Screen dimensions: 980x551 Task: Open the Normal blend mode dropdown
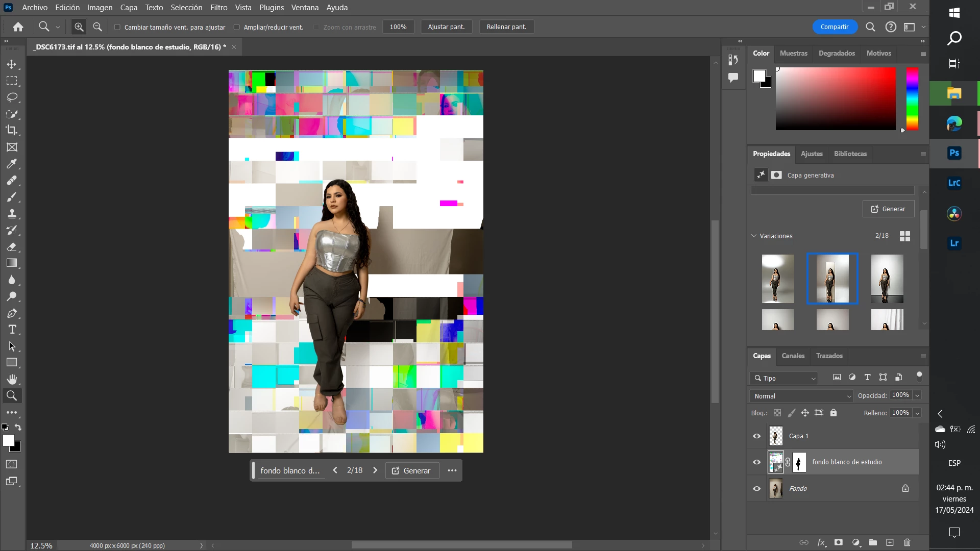tap(802, 396)
